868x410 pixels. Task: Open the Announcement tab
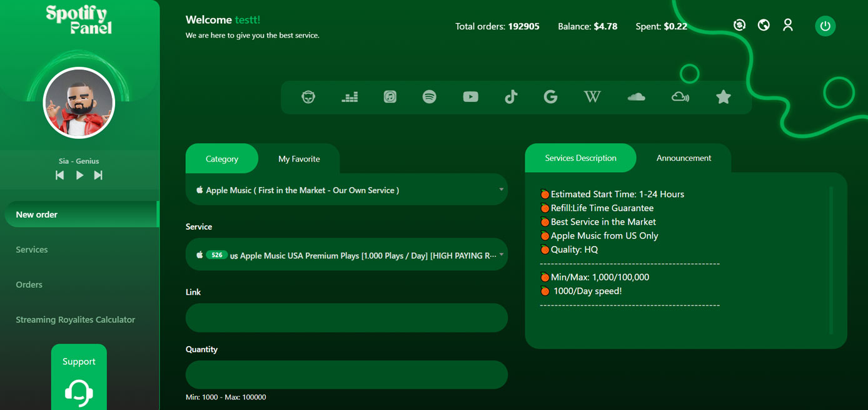tap(684, 158)
